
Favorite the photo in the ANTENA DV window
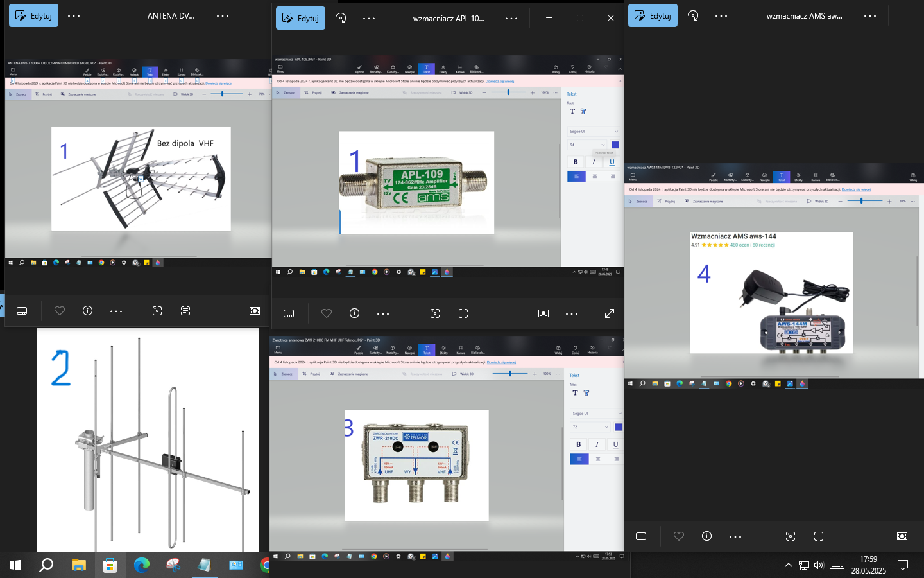(60, 311)
